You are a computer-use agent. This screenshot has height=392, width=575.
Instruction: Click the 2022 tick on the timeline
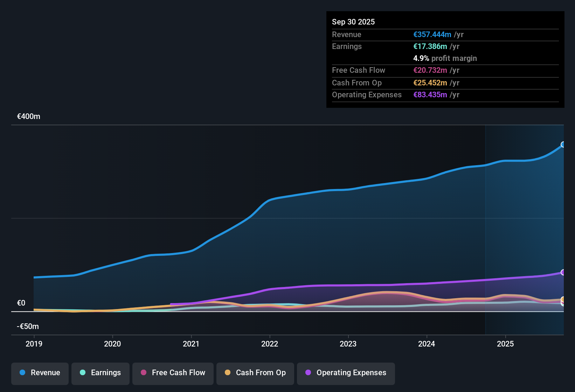(270, 344)
